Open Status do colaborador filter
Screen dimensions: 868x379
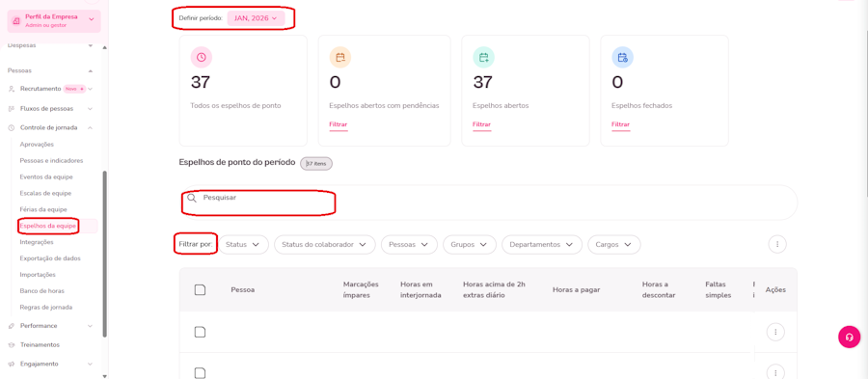pyautogui.click(x=325, y=245)
